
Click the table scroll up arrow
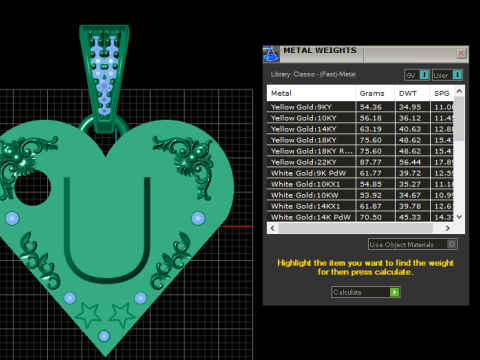[459, 91]
